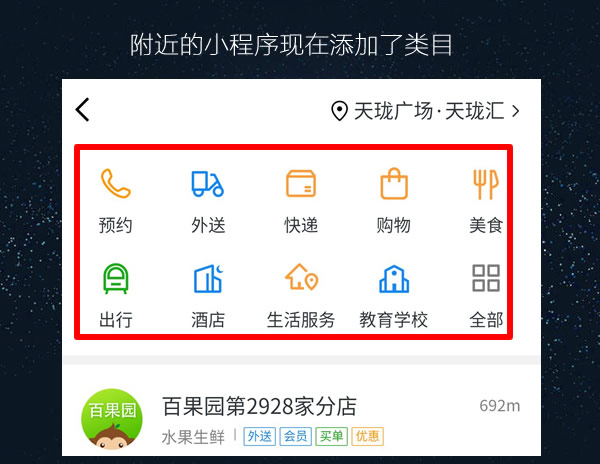Open the 预约 phone icon category
The width and height of the screenshot is (600, 464).
click(116, 184)
